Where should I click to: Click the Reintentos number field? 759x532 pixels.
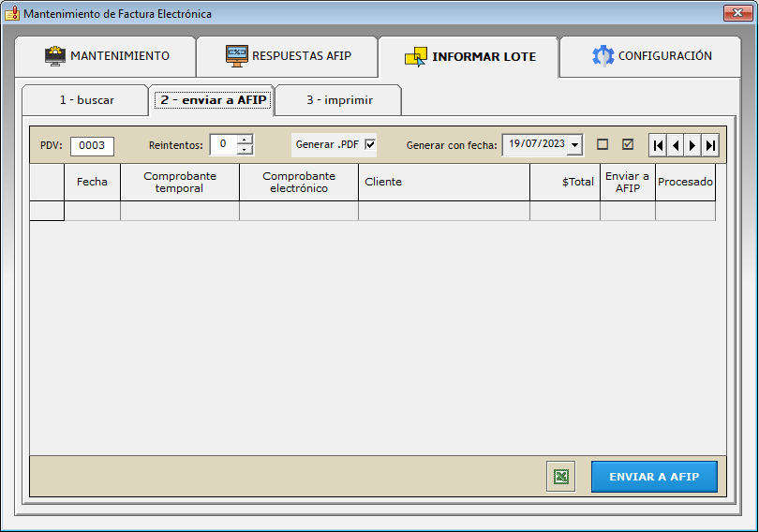pyautogui.click(x=223, y=144)
